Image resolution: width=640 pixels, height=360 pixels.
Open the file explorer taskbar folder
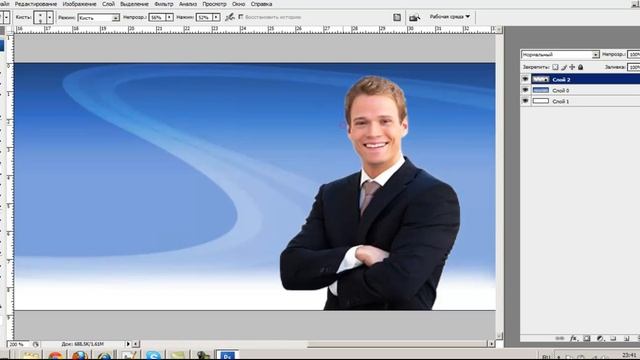coord(31,356)
